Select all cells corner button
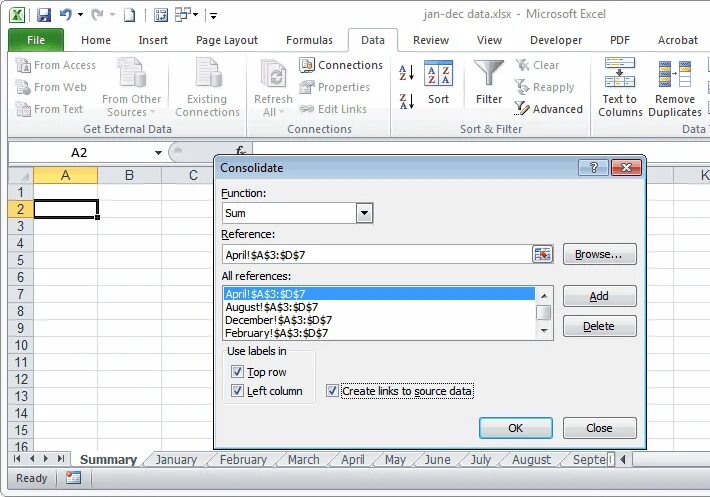 (21, 175)
